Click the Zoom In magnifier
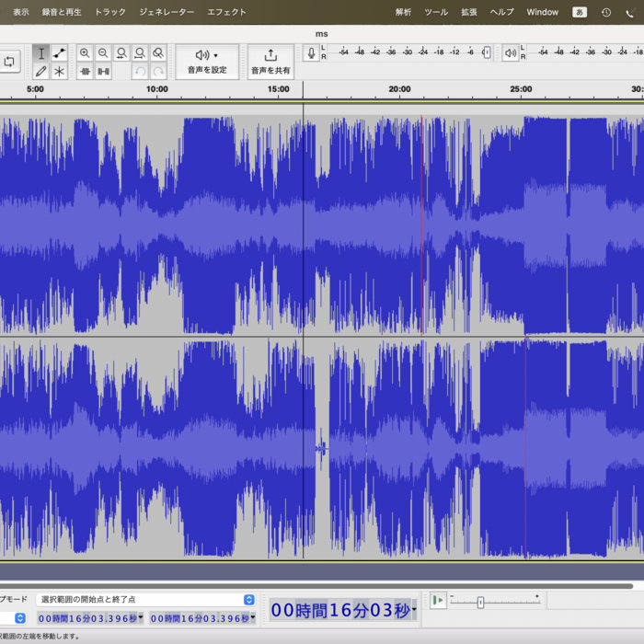Screen dimensions: 644x644 85,53
